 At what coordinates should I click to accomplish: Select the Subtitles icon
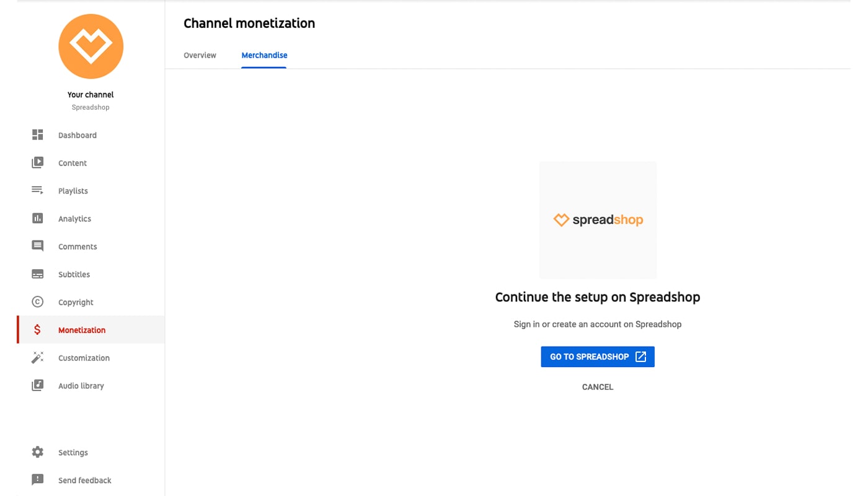tap(38, 274)
